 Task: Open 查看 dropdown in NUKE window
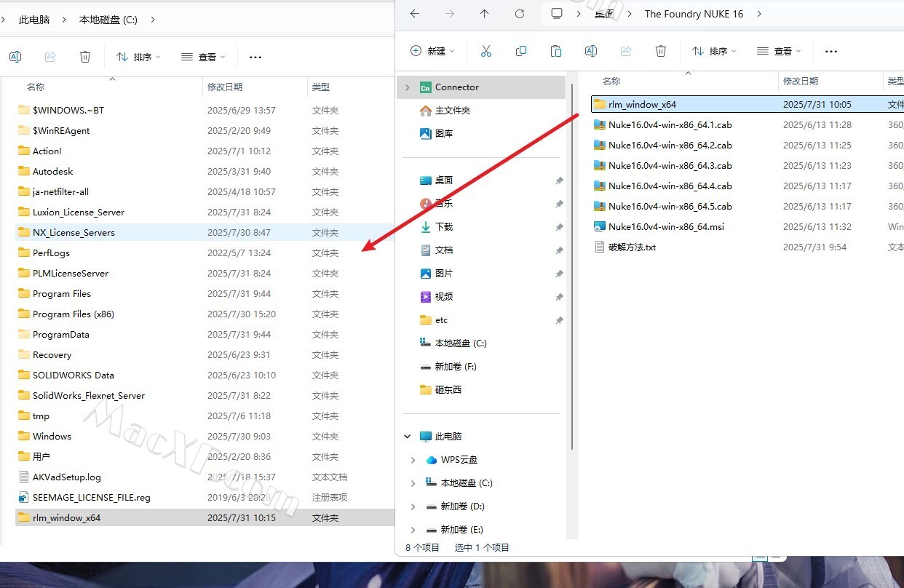(779, 51)
